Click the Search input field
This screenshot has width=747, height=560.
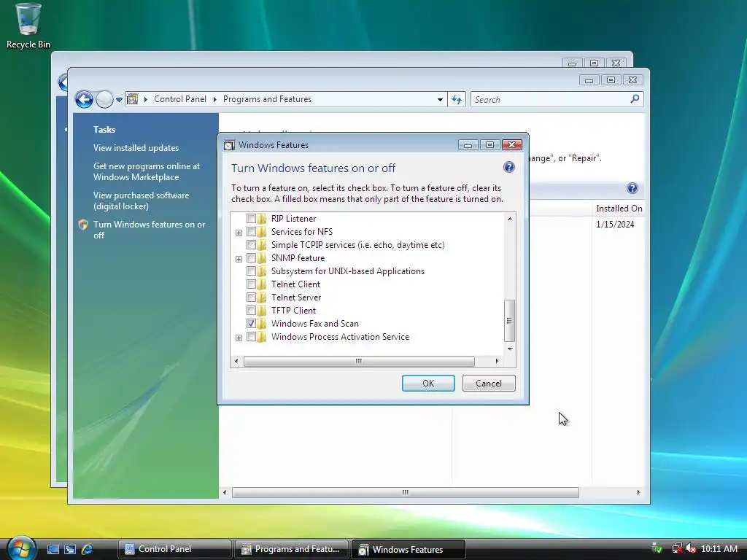550,99
